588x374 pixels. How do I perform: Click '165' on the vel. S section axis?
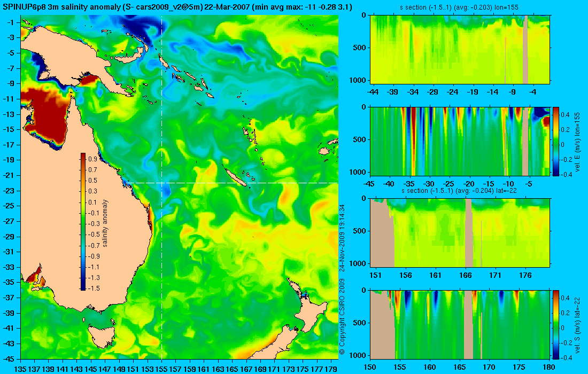[x=460, y=367]
